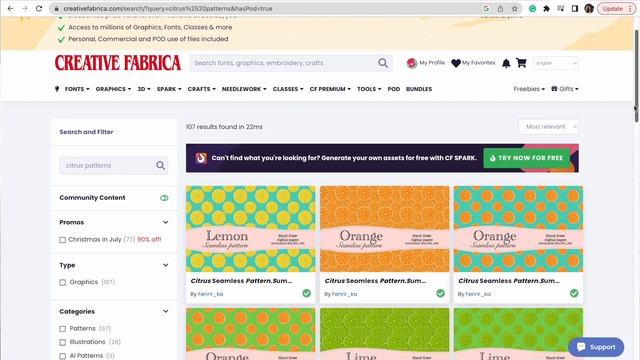Open the 3D menu
This screenshot has width=640, height=360.
(x=144, y=89)
